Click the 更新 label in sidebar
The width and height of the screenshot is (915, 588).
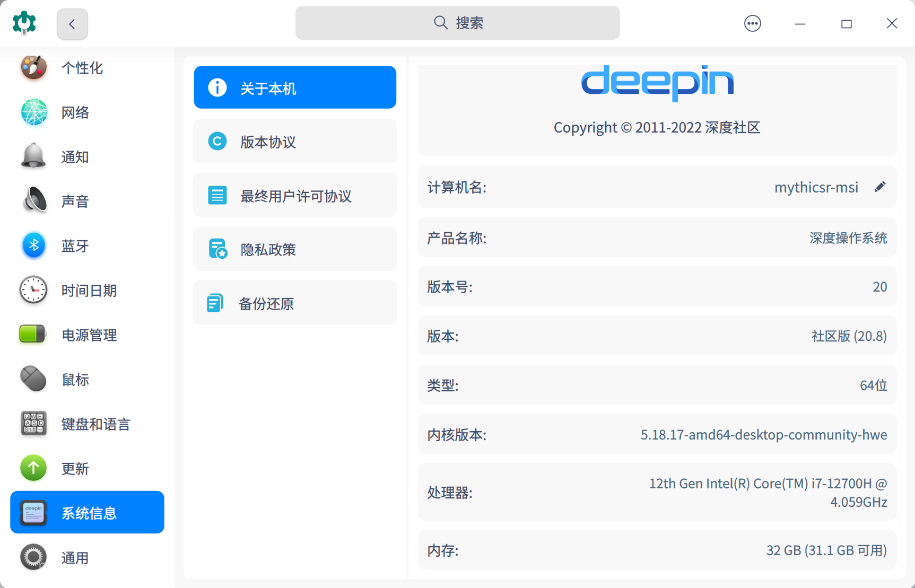(x=75, y=469)
